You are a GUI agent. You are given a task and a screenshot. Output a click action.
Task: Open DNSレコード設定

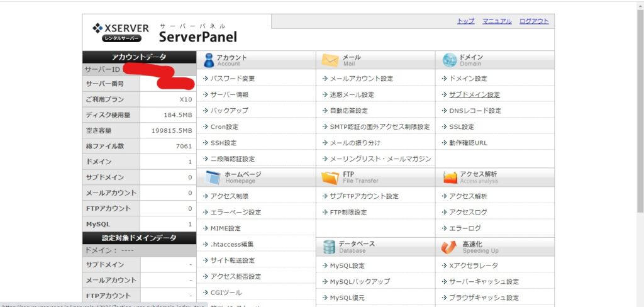click(475, 111)
